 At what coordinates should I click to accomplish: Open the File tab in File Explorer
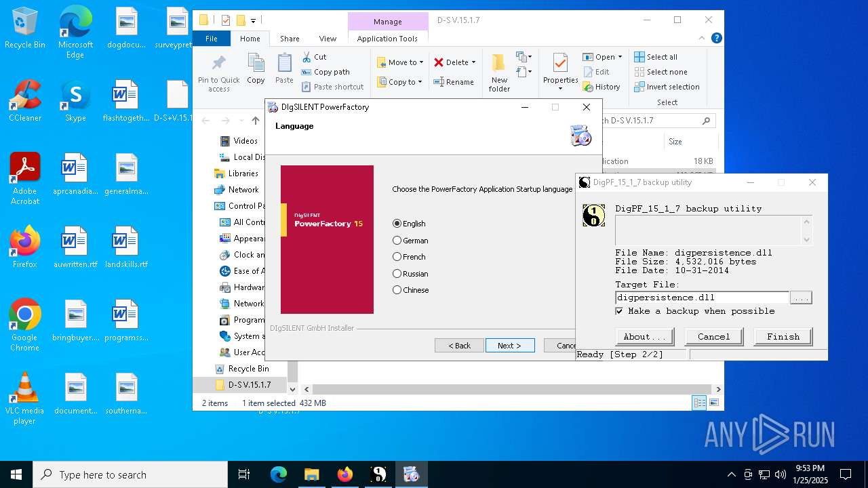pos(212,39)
